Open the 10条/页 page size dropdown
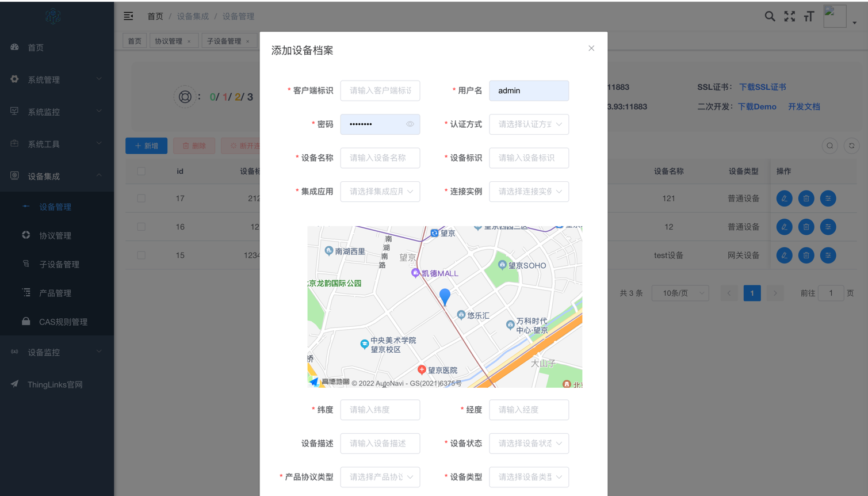Image resolution: width=868 pixels, height=496 pixels. (x=680, y=293)
